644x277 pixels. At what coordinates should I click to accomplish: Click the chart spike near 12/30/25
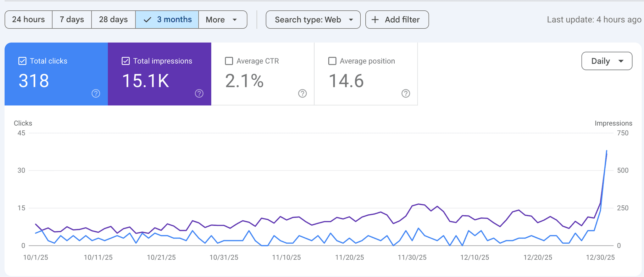tap(606, 152)
